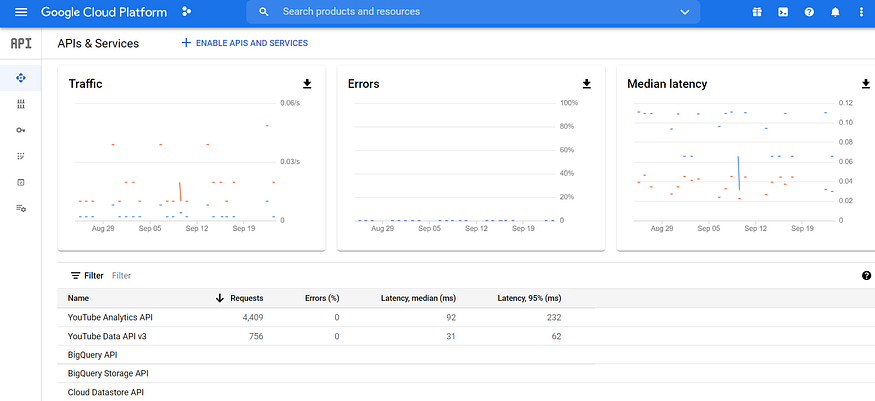Download the Median latency chart data
The image size is (875, 401).
tap(866, 84)
